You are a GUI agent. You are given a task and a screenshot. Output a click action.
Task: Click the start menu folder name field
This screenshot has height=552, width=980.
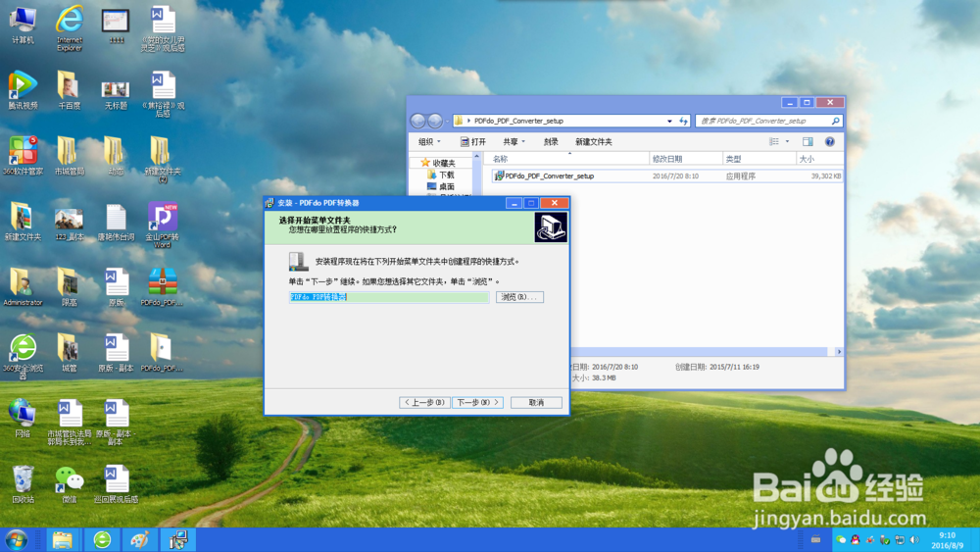pyautogui.click(x=389, y=297)
